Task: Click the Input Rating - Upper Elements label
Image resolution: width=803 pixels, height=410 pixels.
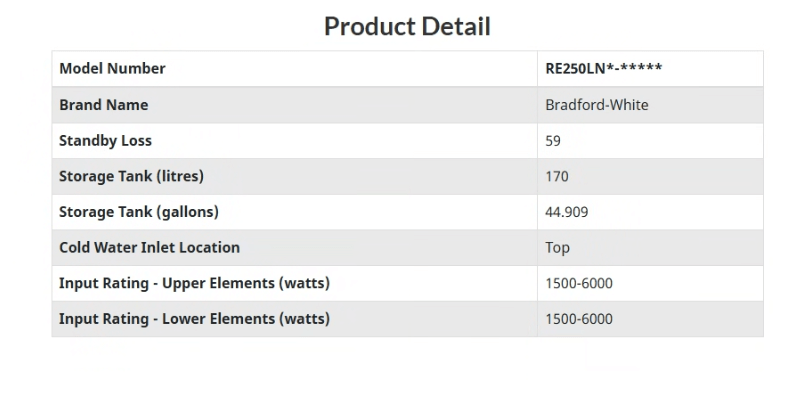Action: coord(194,284)
